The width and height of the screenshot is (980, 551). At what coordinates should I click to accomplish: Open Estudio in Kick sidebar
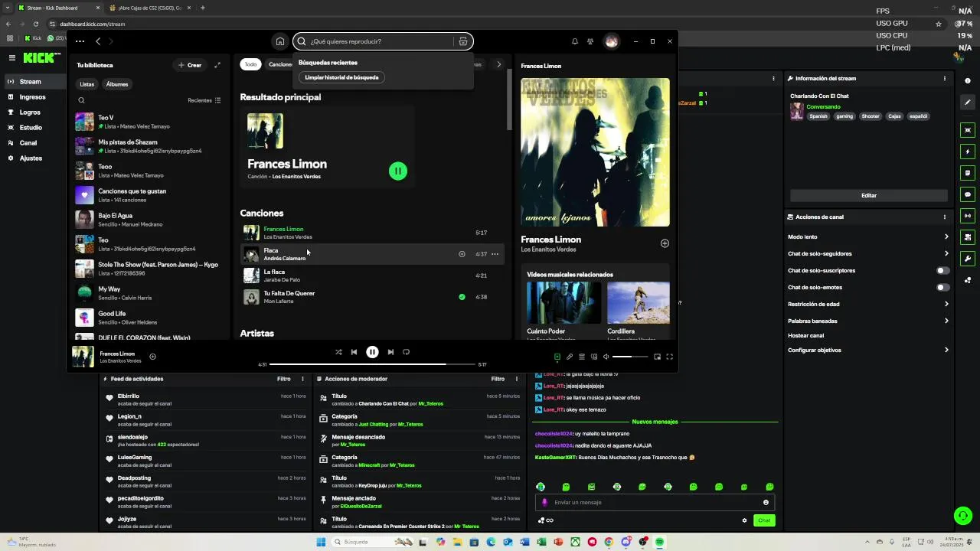31,128
